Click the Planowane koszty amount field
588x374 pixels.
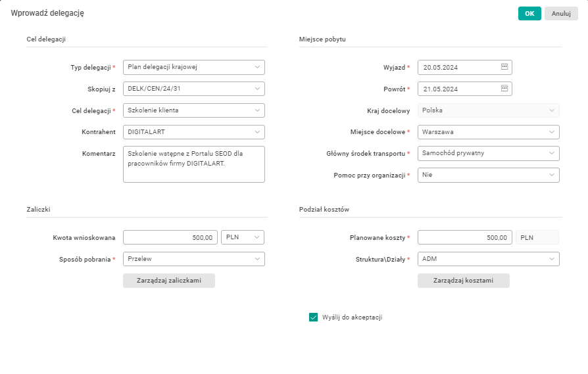(465, 237)
